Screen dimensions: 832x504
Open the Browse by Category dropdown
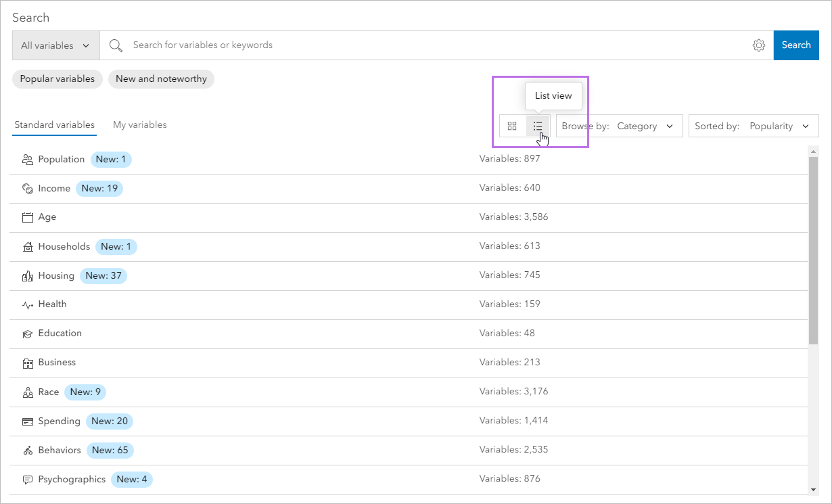click(x=618, y=126)
